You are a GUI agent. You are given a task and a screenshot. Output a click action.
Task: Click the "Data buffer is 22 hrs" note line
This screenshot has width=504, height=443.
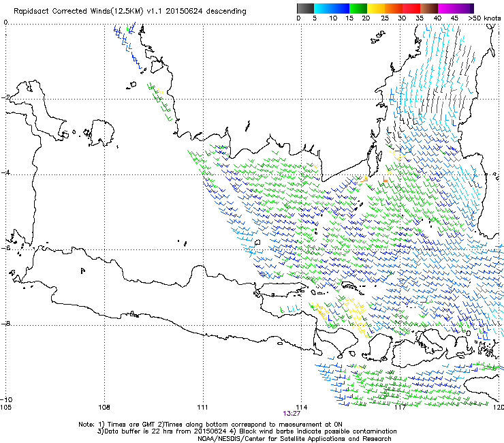[x=247, y=431]
